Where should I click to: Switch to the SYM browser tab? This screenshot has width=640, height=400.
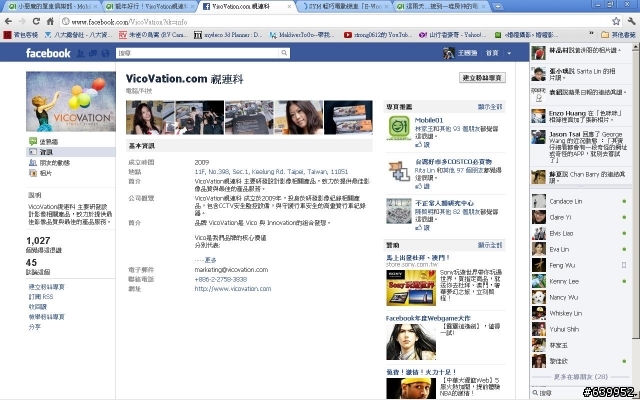pos(344,7)
